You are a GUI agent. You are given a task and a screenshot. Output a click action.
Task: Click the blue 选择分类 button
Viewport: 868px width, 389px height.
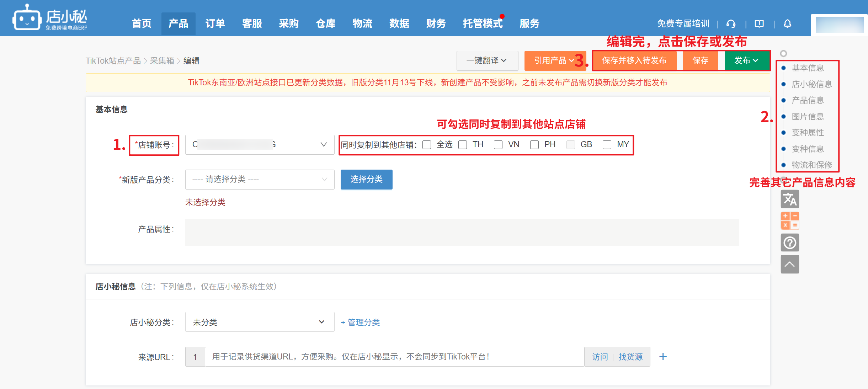click(366, 180)
